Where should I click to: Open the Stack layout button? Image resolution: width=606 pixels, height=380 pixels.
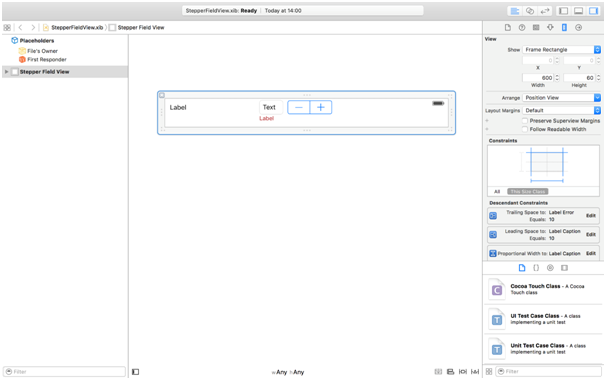438,372
